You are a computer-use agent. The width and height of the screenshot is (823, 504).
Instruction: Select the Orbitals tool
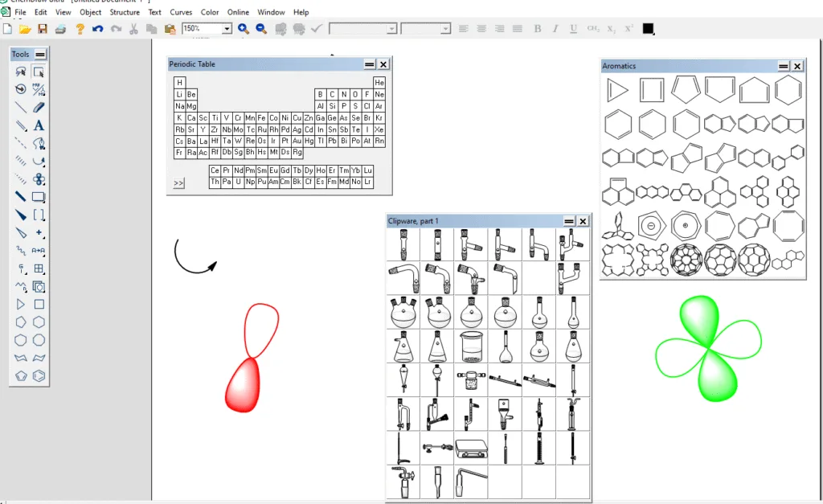[x=39, y=179]
